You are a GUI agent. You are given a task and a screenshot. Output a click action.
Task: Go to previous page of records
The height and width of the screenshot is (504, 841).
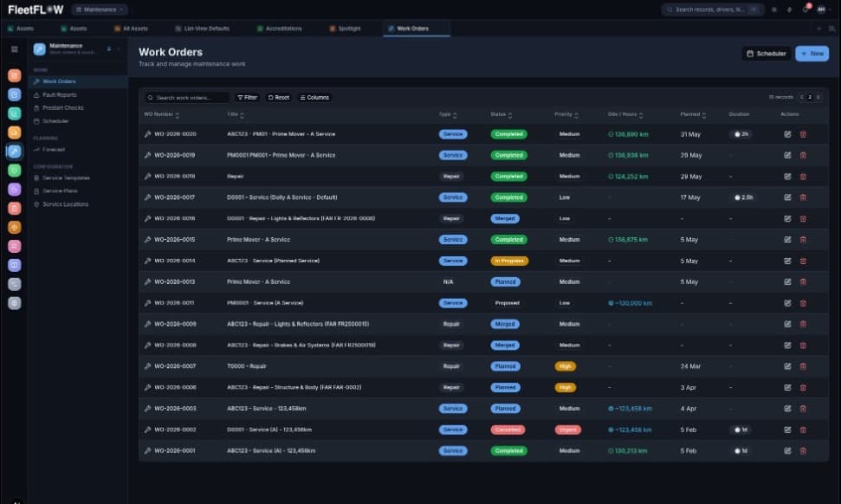point(802,98)
